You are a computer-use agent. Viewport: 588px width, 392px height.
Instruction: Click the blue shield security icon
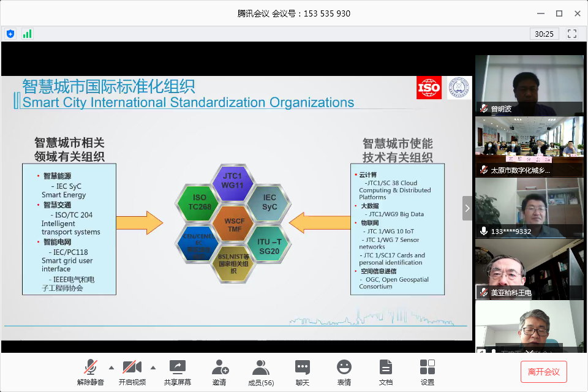click(10, 34)
